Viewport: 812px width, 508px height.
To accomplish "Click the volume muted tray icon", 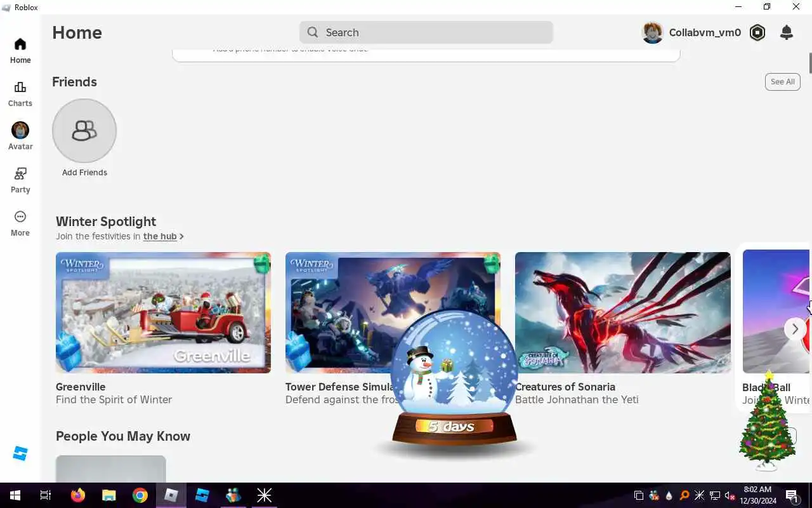I will point(730,495).
